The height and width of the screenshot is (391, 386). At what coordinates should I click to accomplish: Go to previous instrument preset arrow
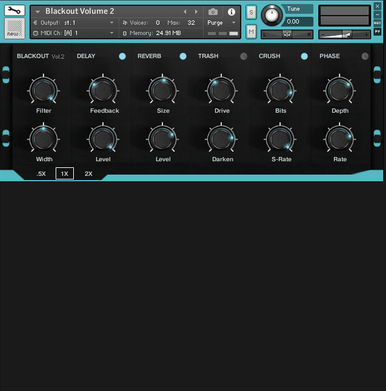185,12
